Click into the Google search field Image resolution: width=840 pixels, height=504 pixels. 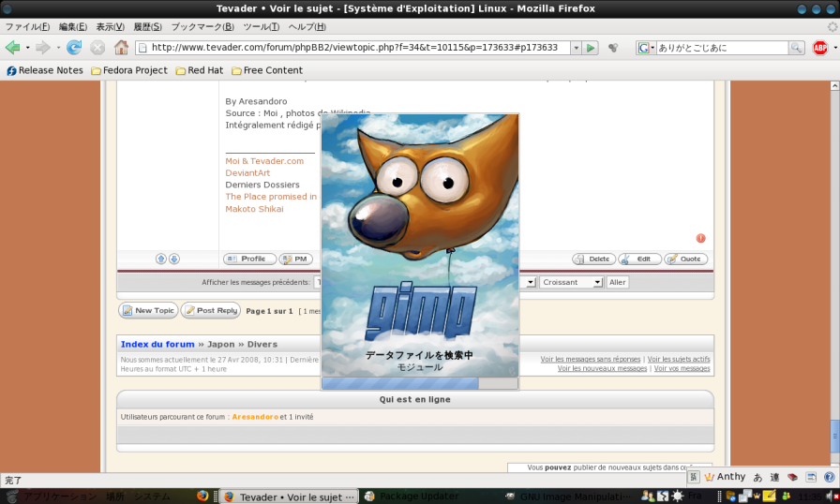[x=722, y=48]
